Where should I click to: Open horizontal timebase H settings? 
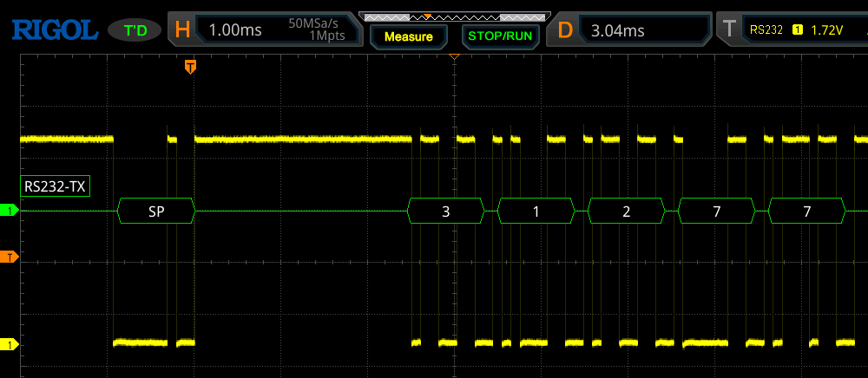pyautogui.click(x=182, y=29)
